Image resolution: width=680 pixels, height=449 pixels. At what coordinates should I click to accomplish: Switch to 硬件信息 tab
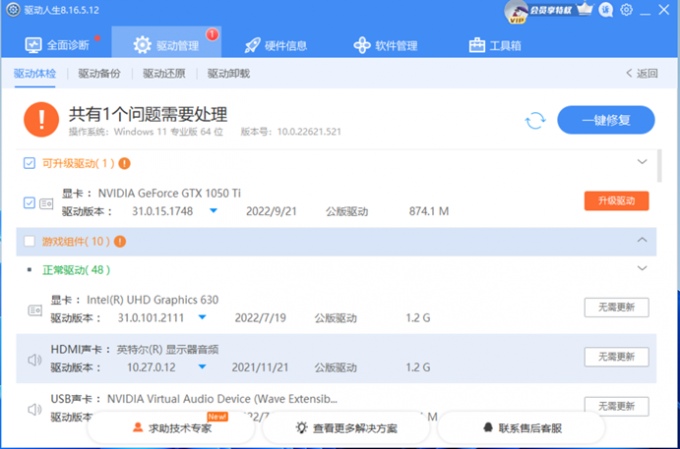tap(276, 45)
